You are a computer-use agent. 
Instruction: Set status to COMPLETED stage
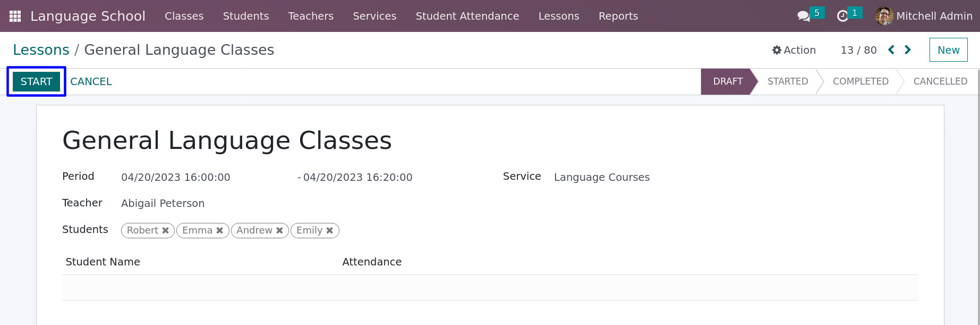point(860,81)
